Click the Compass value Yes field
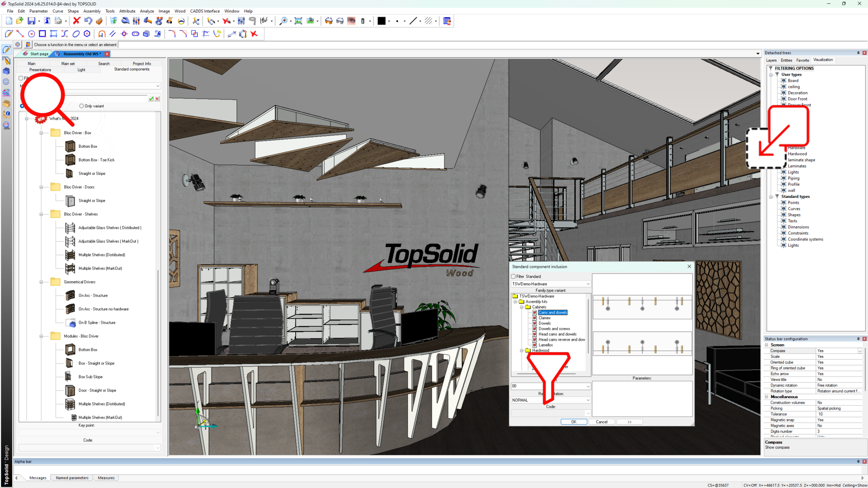 840,351
